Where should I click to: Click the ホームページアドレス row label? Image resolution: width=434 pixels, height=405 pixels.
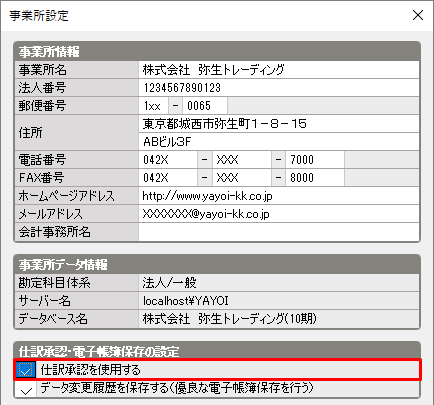(x=77, y=196)
